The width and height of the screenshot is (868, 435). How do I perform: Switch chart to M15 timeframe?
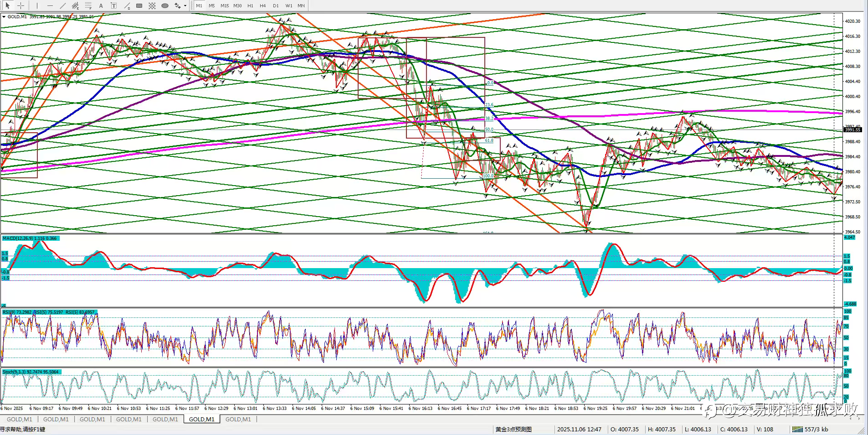pos(225,6)
